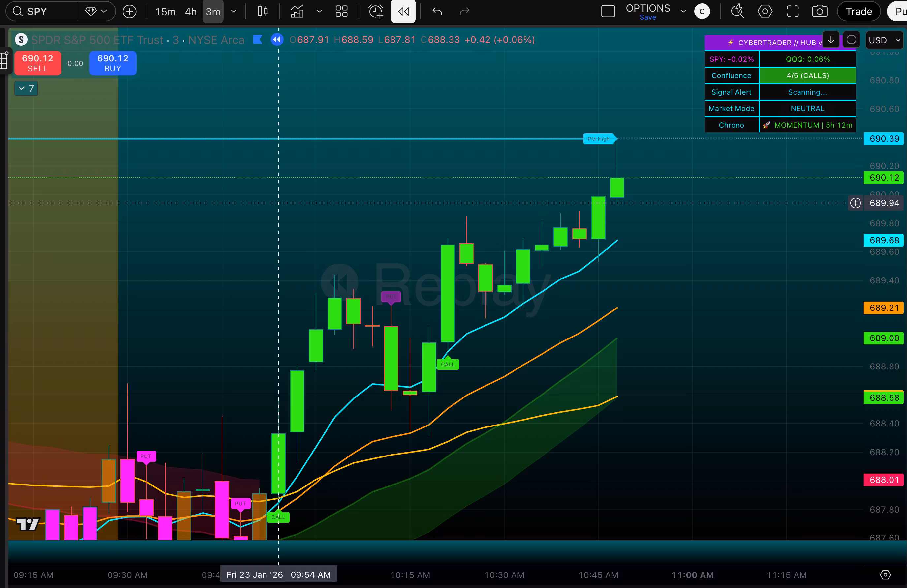The image size is (907, 588).
Task: Expand the timeframe interval dropdown arrow
Action: [234, 12]
